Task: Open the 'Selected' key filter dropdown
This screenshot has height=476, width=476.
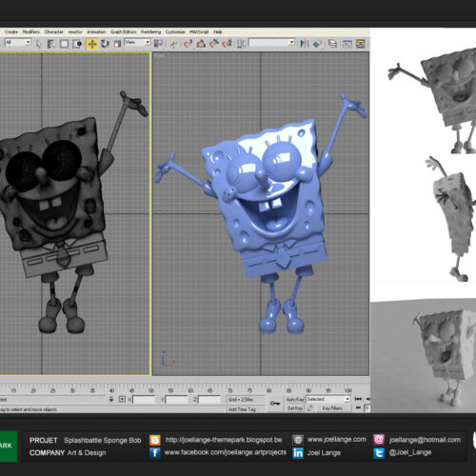Action: tap(328, 399)
